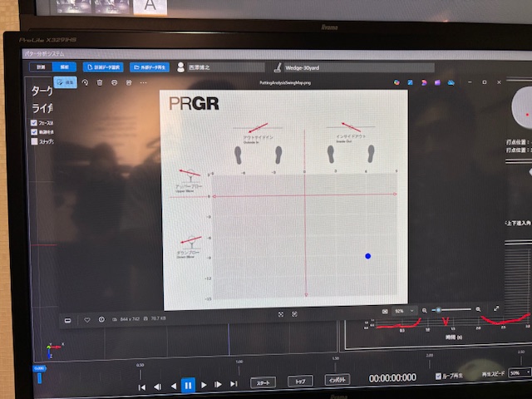532x399 pixels.
Task: Click the blue pause button
Action: tap(188, 385)
